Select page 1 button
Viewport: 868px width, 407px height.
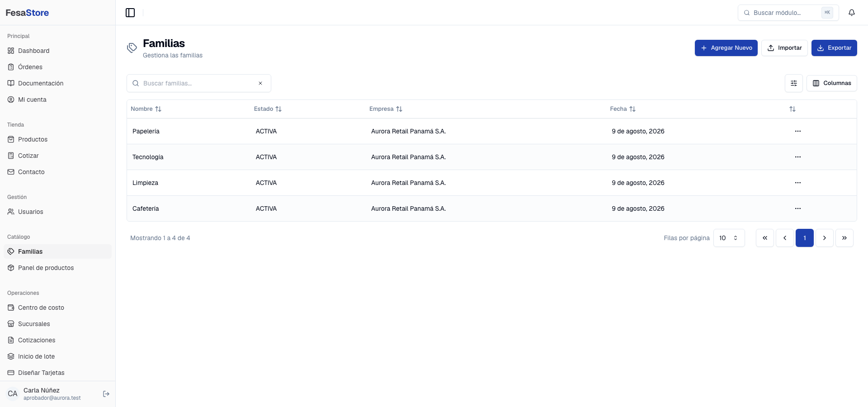point(805,238)
